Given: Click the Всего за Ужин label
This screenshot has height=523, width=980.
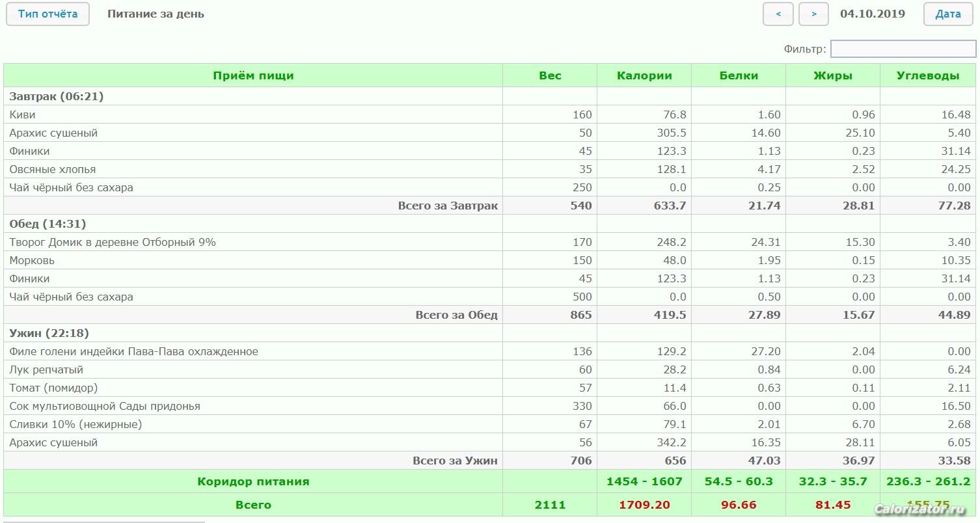Looking at the screenshot, I should (x=456, y=461).
